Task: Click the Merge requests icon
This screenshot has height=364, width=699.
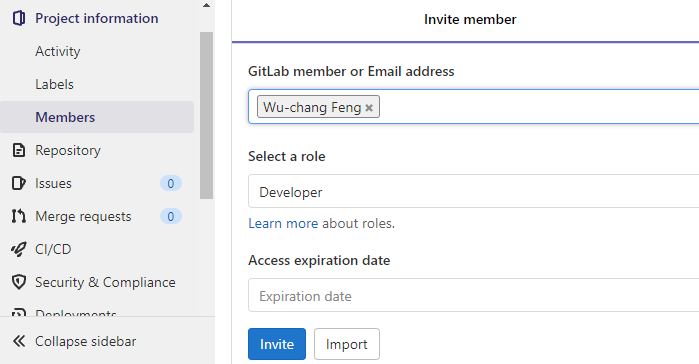Action: point(19,216)
